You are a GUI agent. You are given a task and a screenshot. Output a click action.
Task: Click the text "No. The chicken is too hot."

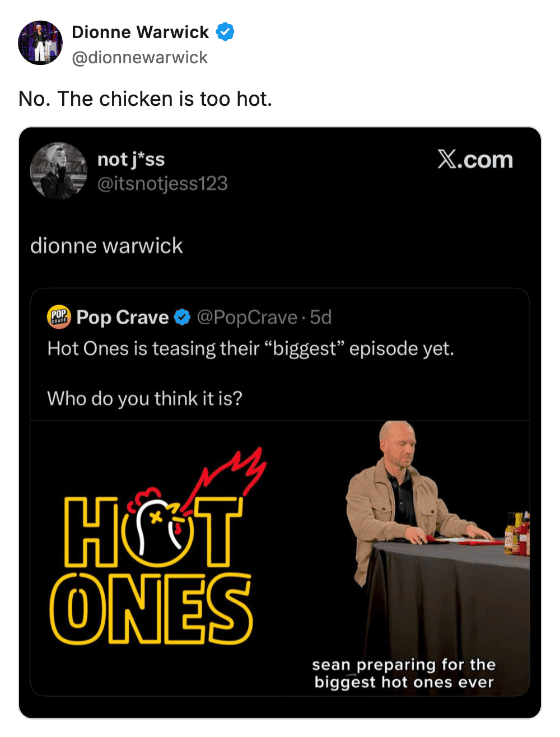click(x=146, y=99)
